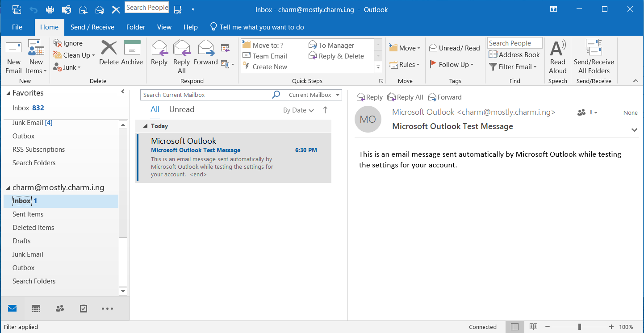Open the More respond actions dropdown
The image size is (644, 333).
coord(227,65)
